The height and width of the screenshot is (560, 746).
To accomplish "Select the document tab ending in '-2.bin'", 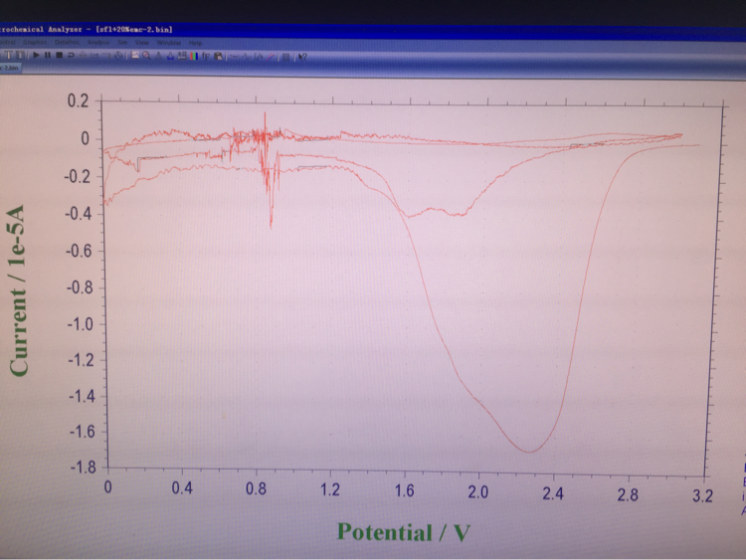I will pos(10,68).
